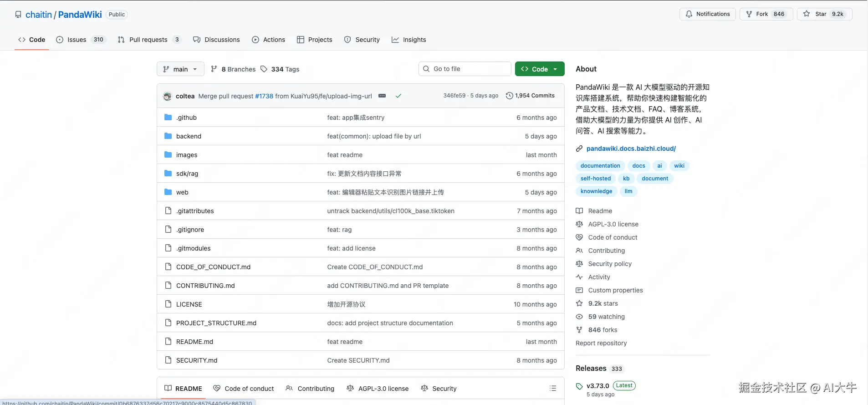Click the release tag icon for v3.73.0

[x=579, y=386]
